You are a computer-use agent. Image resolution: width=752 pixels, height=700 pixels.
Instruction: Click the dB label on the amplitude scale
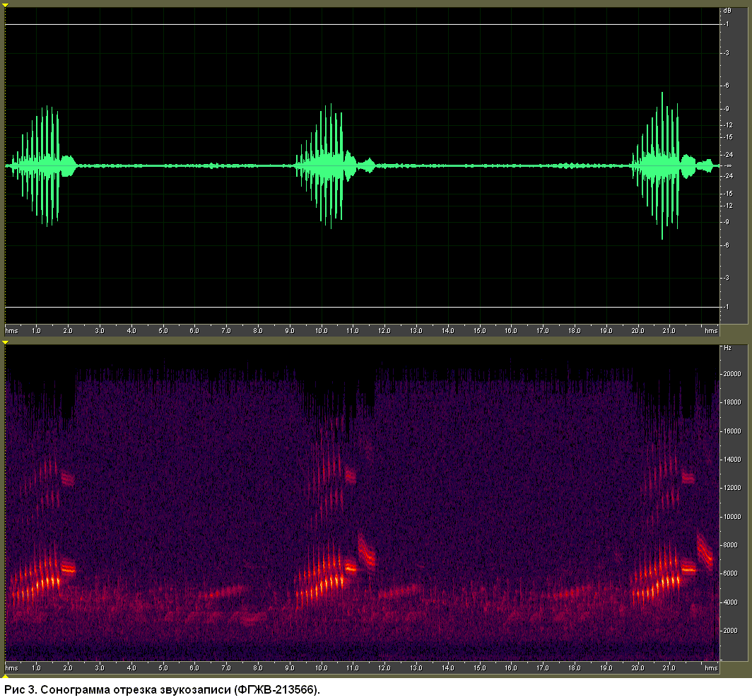click(727, 11)
